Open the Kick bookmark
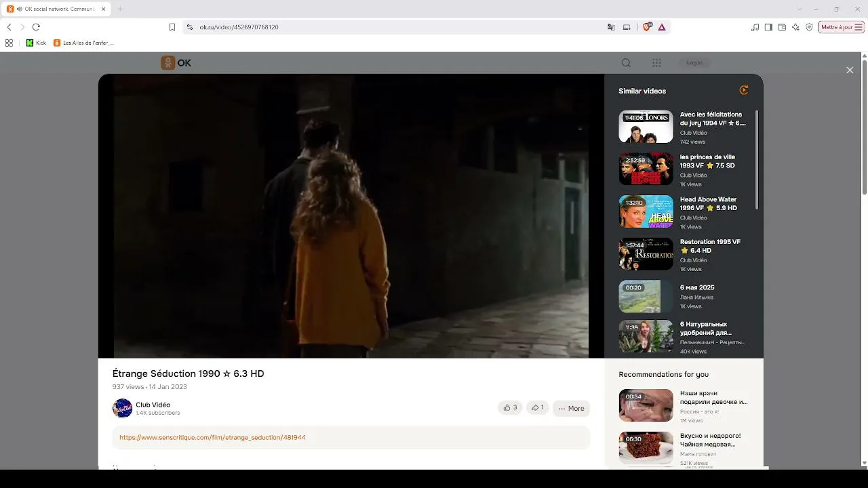Screen dimensions: 868x488 coord(36,43)
